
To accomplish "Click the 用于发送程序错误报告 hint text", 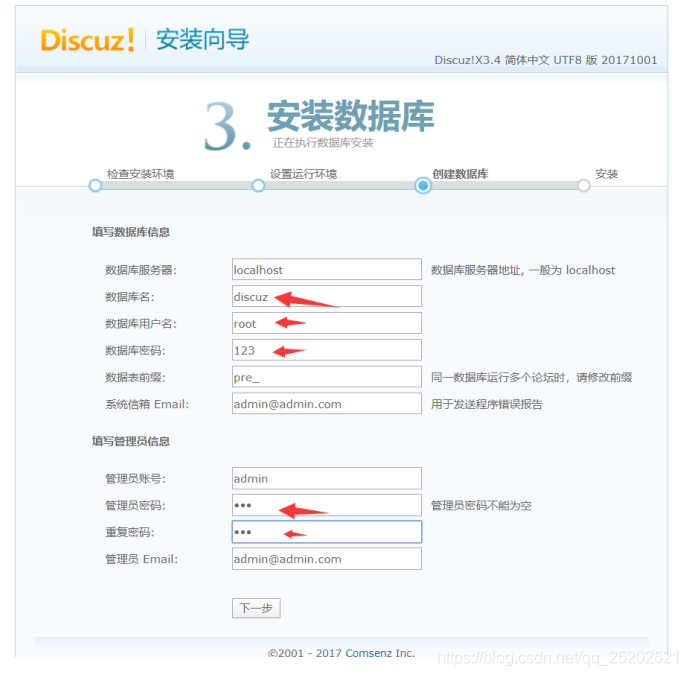I will coord(487,404).
